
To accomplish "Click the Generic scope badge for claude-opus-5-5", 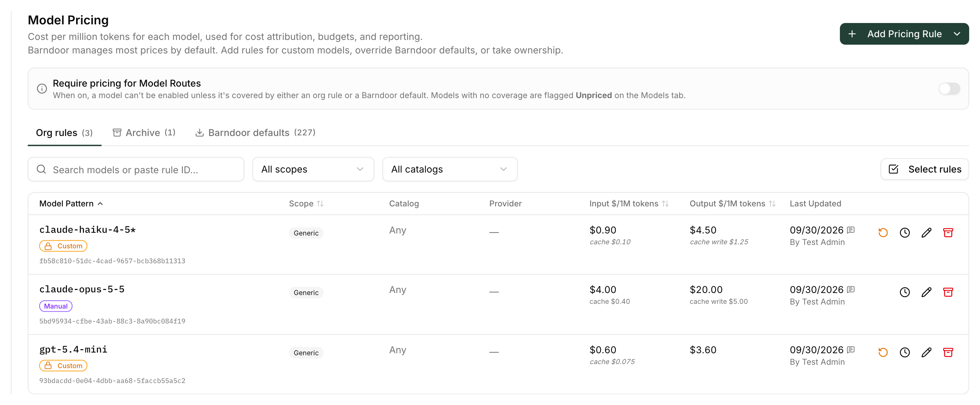I will coord(306,292).
